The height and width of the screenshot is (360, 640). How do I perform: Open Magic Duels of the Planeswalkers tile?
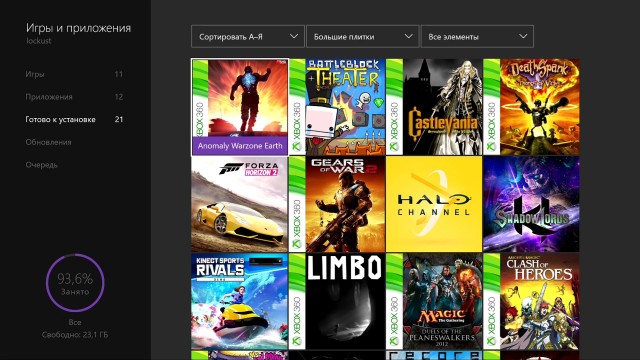pos(434,301)
